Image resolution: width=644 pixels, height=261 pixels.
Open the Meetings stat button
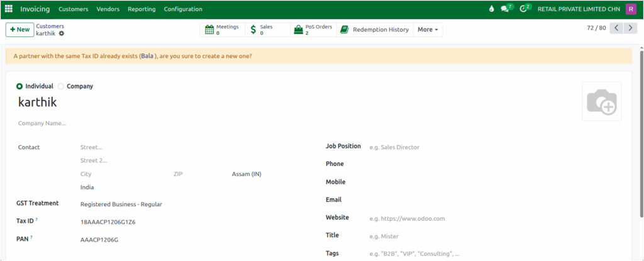point(223,30)
